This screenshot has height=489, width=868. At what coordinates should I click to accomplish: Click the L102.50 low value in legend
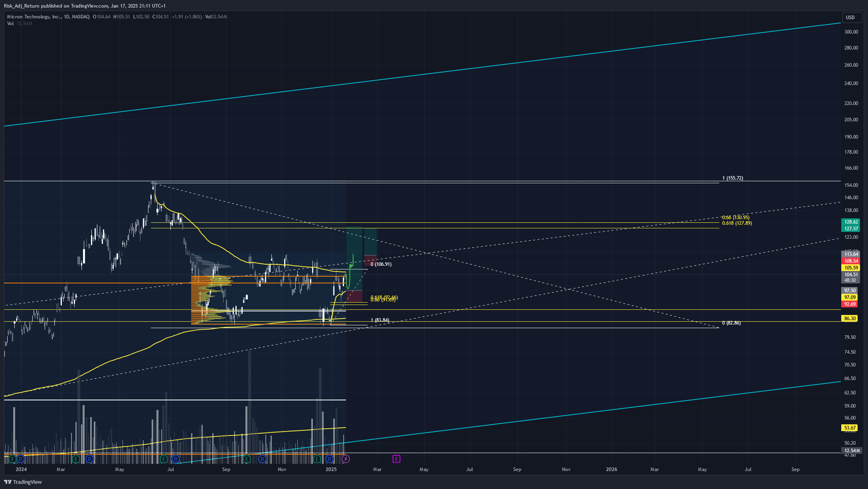[141, 17]
